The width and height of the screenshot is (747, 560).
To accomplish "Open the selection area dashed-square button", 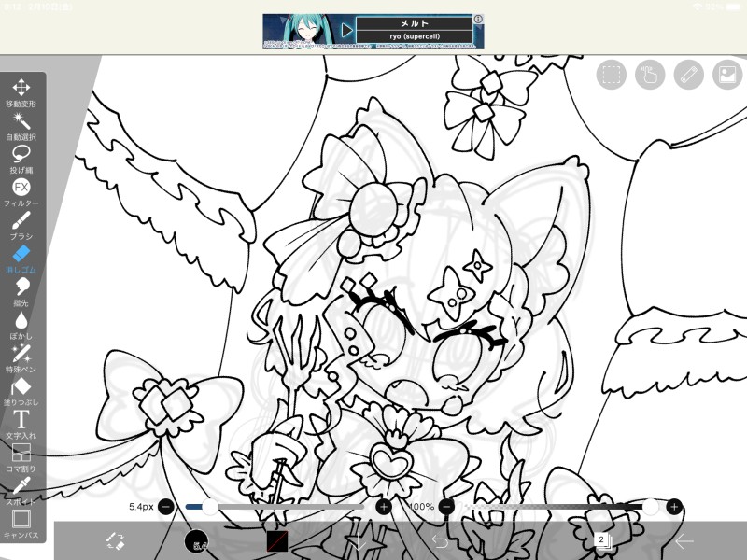I will coord(612,75).
